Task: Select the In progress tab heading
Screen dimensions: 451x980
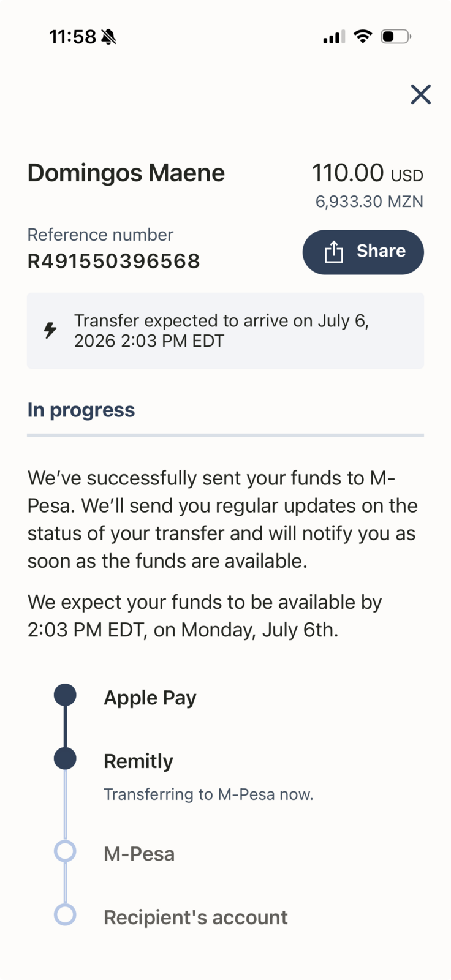Action: pos(81,410)
